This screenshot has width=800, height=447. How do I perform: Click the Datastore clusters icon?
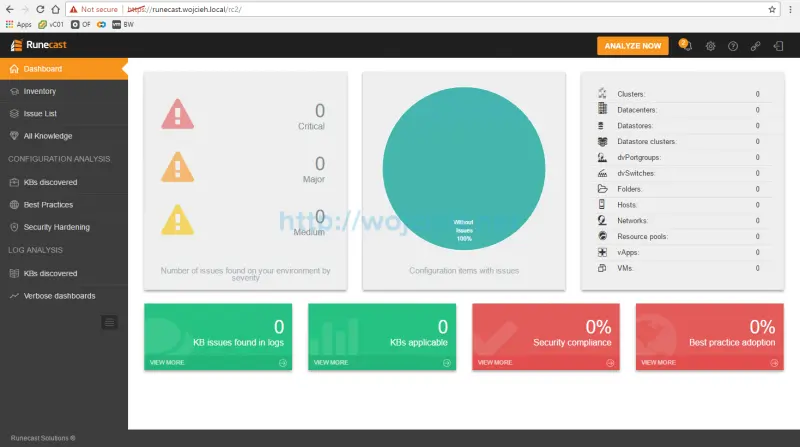click(x=602, y=141)
